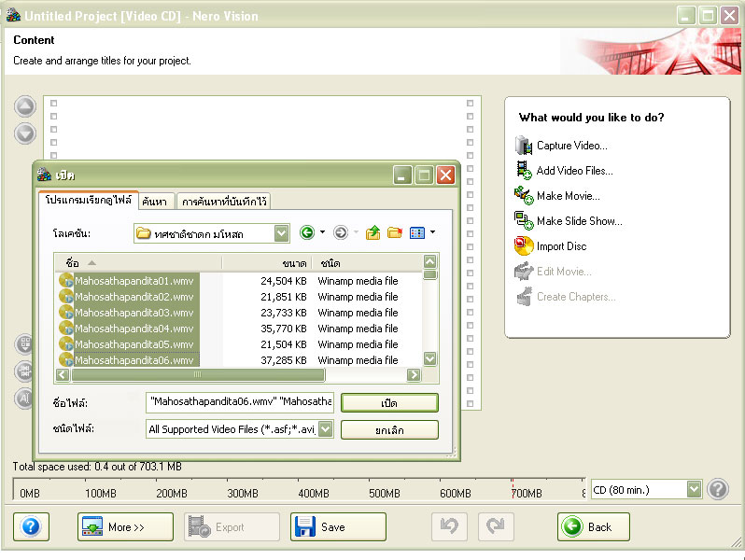Screen dimensions: 745x560
Task: Expand the file type filter dropdown
Action: click(x=325, y=429)
